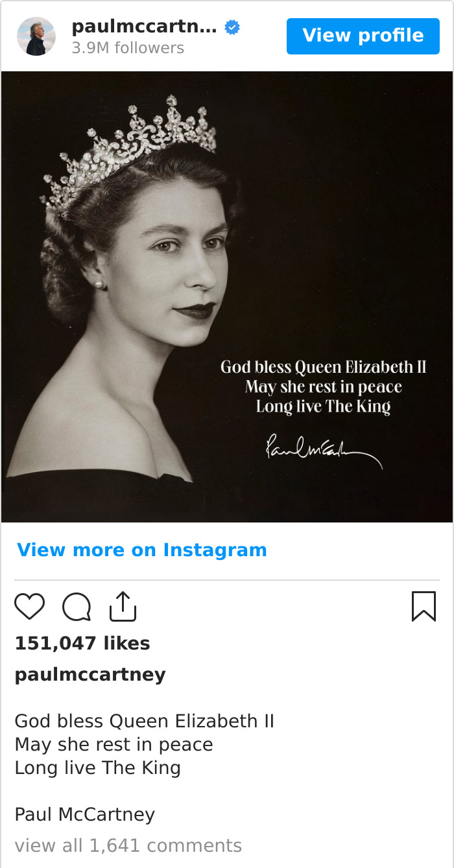Save the post using the bookmark icon
454x868 pixels.
[x=424, y=606]
